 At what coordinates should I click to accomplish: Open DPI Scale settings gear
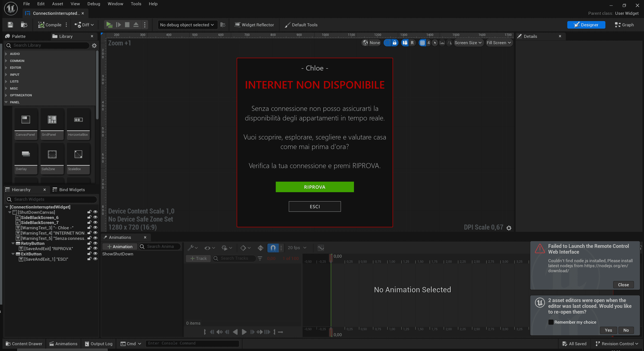point(509,228)
